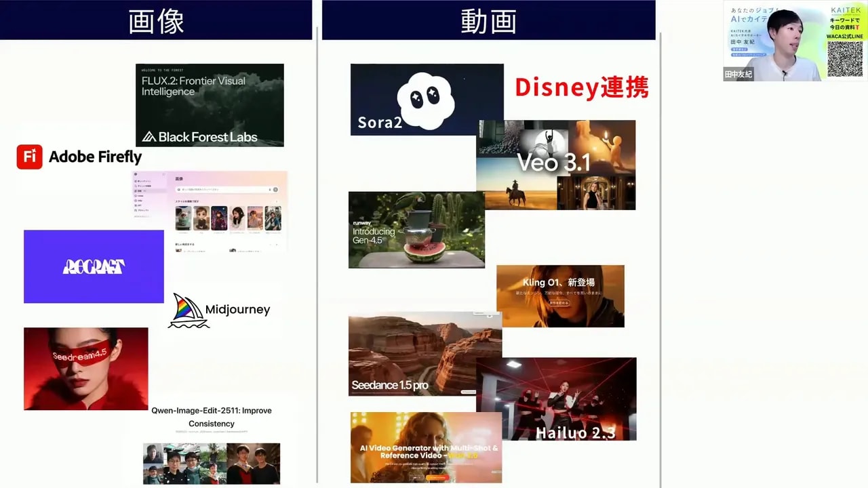The width and height of the screenshot is (868, 488).
Task: Click the search icon in Firefly's prompt bar
Action: point(178,190)
